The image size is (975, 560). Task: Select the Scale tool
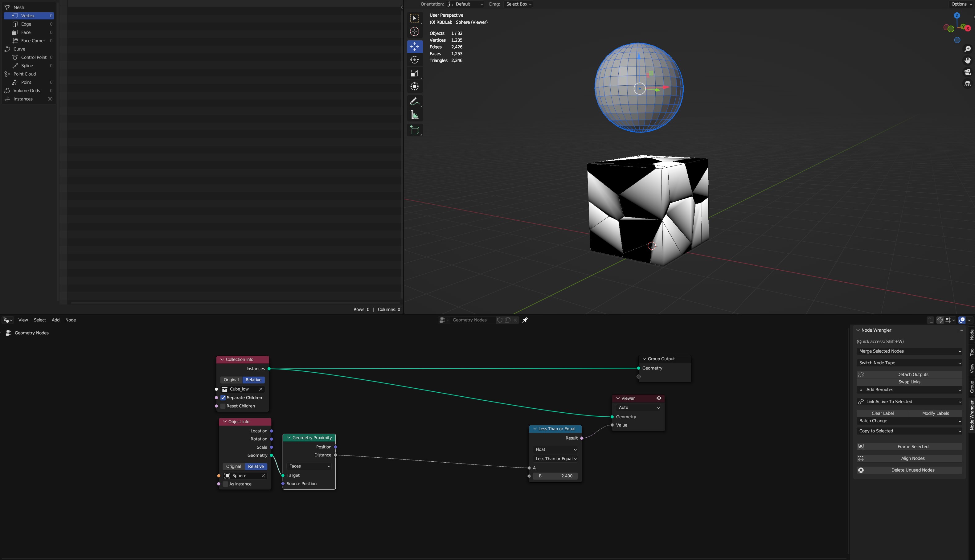[x=415, y=73]
